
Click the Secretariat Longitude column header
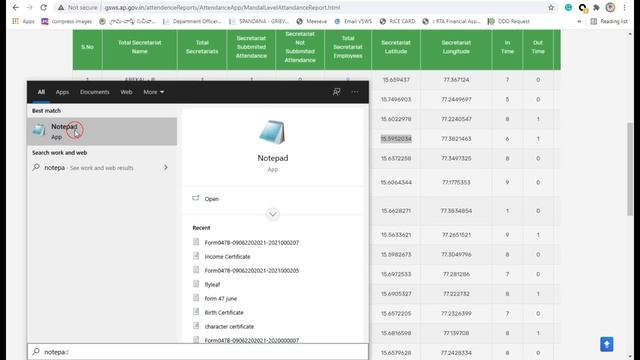456,47
